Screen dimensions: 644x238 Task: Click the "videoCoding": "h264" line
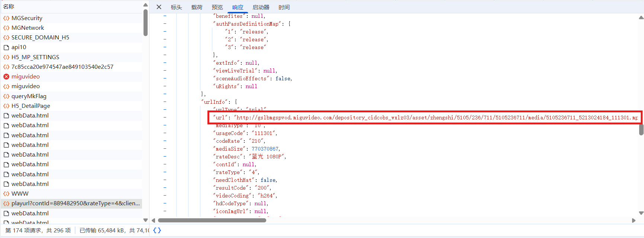(245, 196)
